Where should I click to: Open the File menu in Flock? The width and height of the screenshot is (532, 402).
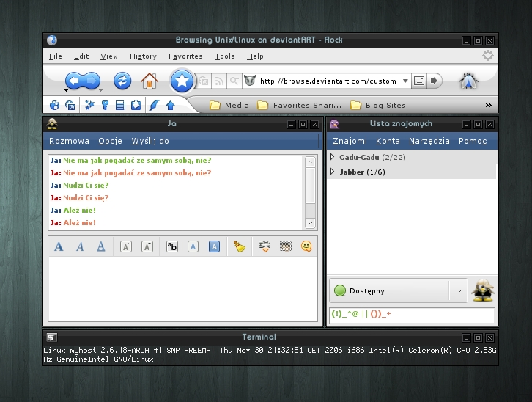[55, 56]
